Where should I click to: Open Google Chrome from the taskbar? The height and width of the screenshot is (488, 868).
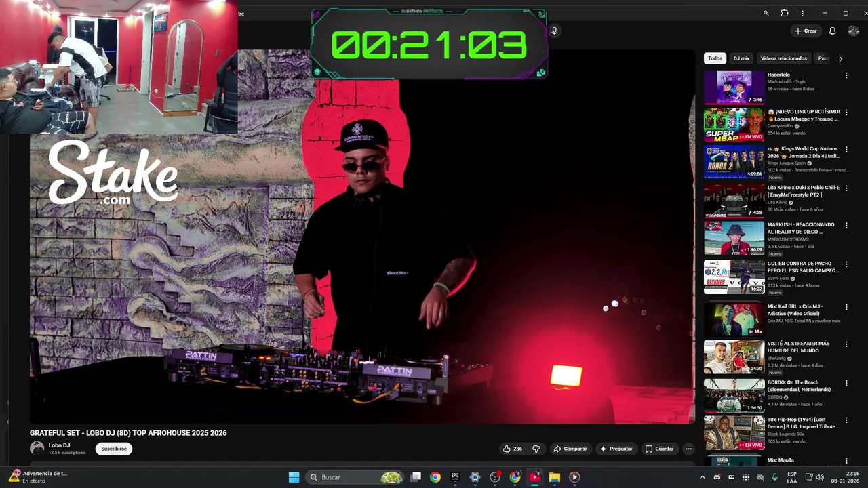pyautogui.click(x=435, y=477)
